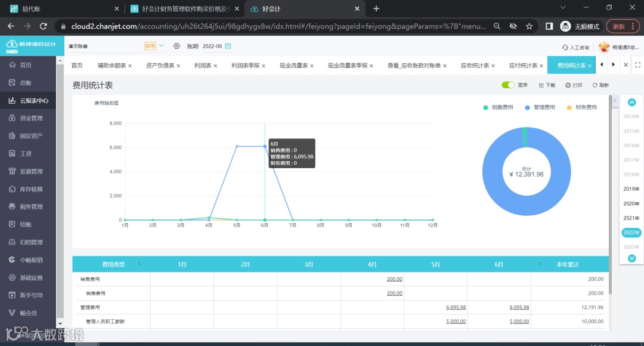Toggle 财务费用 legend series
This screenshot has width=644, height=346.
(581, 107)
